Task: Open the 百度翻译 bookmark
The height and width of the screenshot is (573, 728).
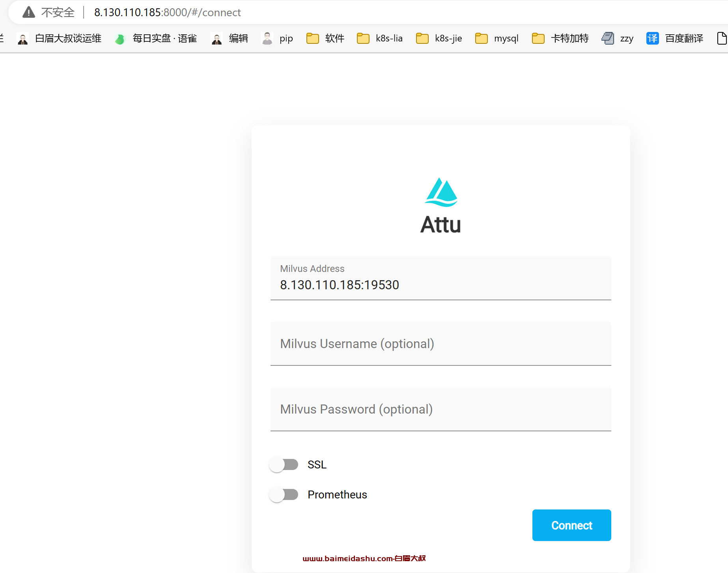Action: pyautogui.click(x=675, y=38)
